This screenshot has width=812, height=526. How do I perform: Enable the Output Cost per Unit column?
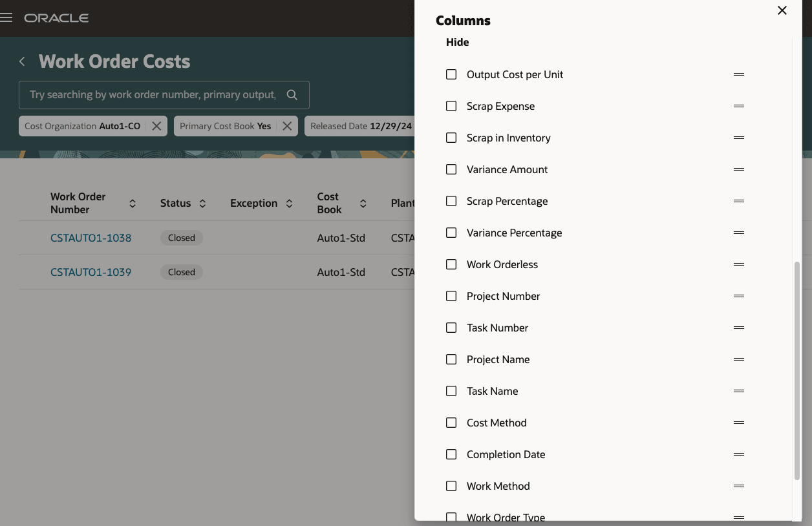(x=451, y=74)
